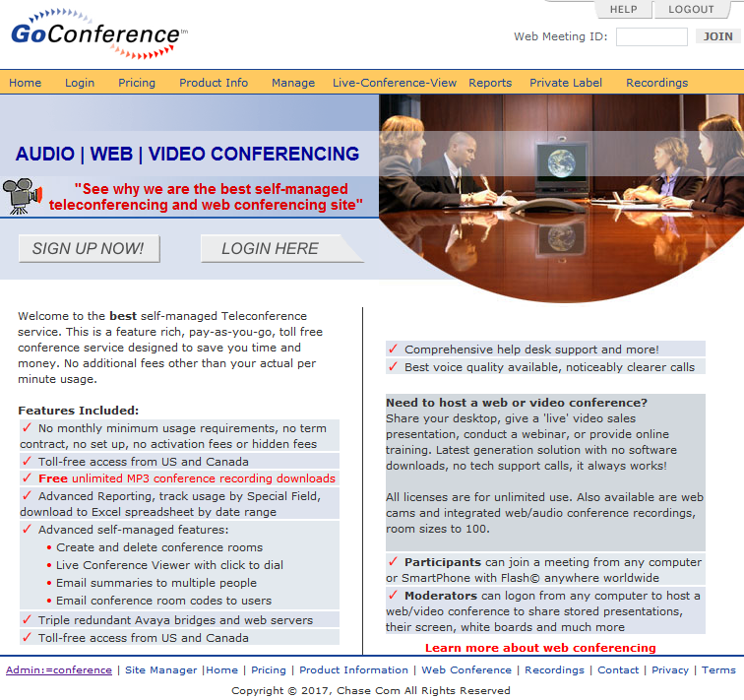Click the conference room banner photo
Screen dimensions: 744x700
pyautogui.click(x=561, y=198)
